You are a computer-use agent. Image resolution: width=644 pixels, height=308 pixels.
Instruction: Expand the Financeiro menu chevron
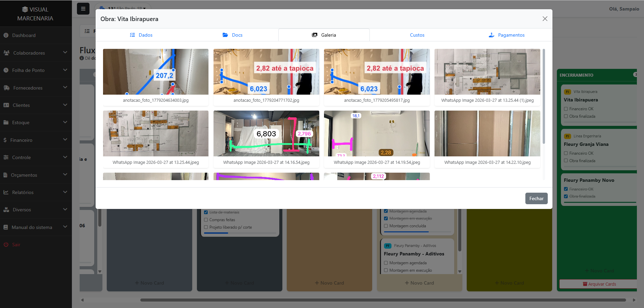[65, 140]
